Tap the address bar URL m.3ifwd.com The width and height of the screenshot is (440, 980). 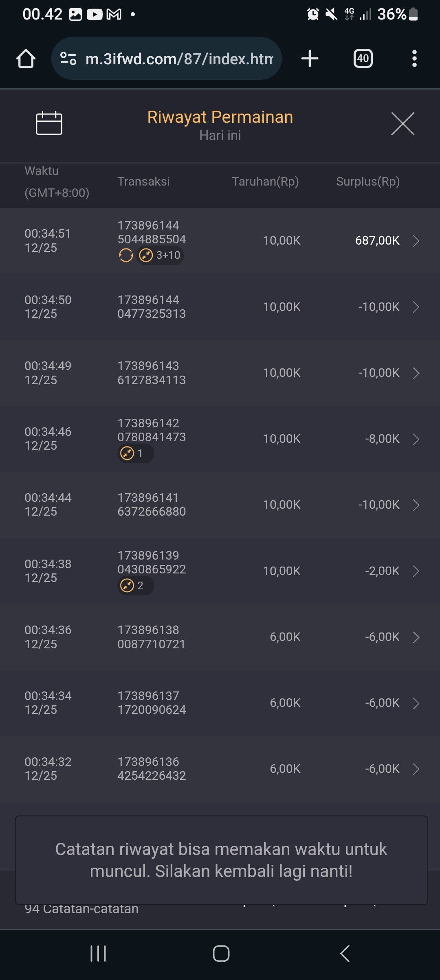[179, 59]
